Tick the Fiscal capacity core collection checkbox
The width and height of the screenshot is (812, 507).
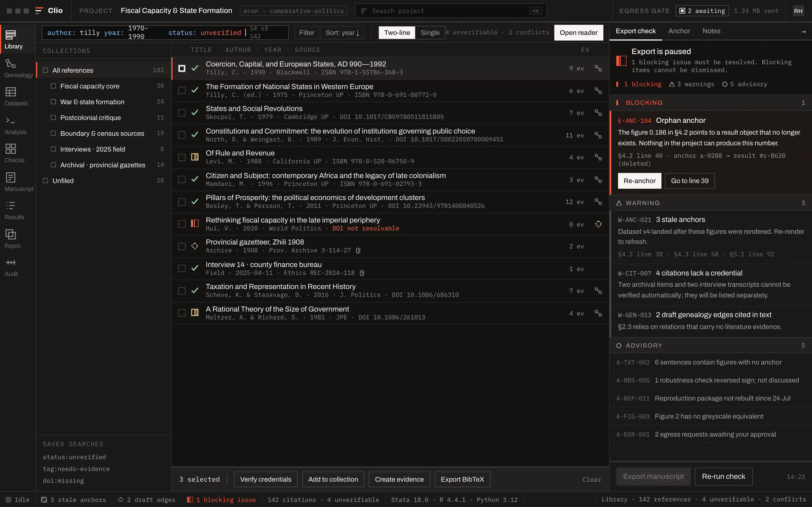[x=53, y=86]
